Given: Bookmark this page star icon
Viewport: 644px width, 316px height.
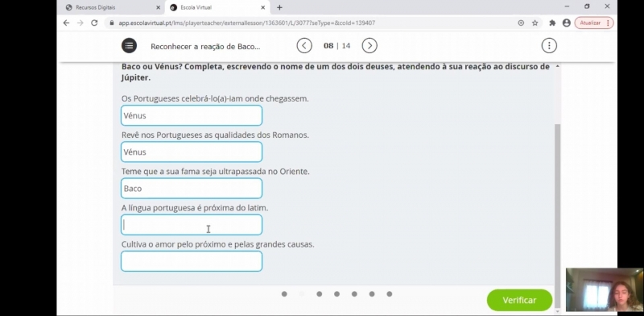Looking at the screenshot, I should (535, 23).
